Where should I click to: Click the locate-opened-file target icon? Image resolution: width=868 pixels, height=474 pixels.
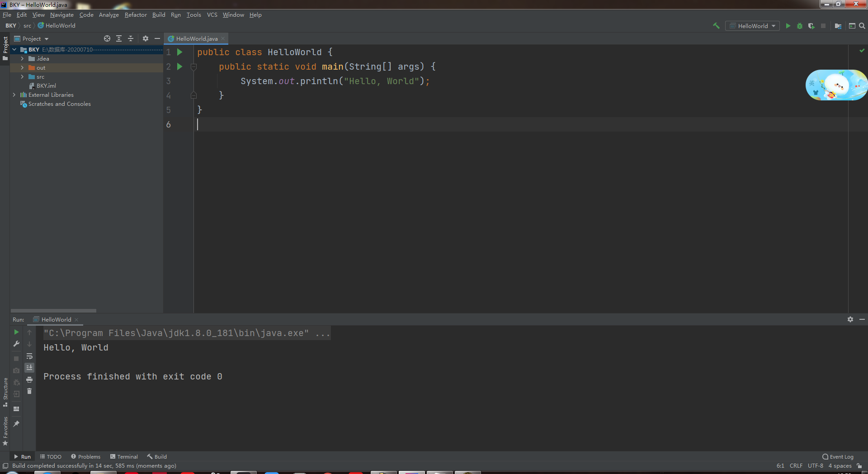click(x=107, y=38)
